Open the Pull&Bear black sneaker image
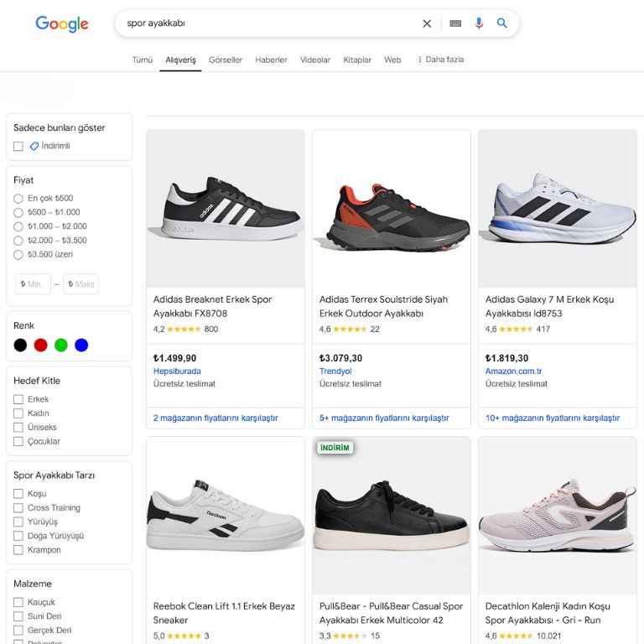The width and height of the screenshot is (644, 644). (x=392, y=516)
